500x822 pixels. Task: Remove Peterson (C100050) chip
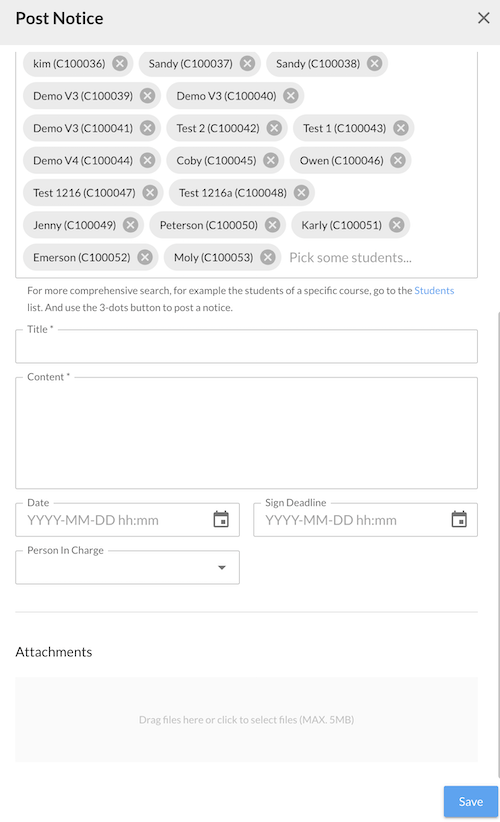272,225
